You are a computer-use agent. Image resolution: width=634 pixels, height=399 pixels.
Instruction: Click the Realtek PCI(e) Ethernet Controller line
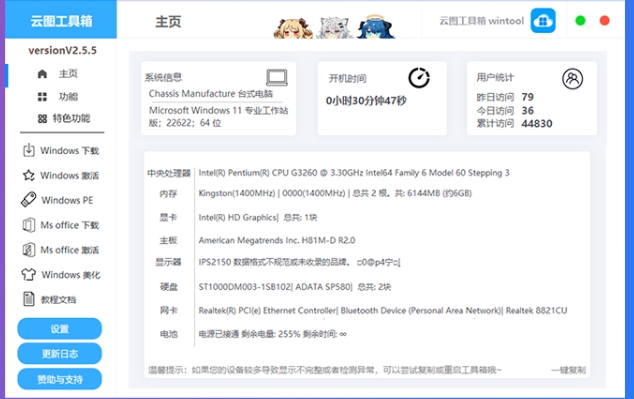[x=383, y=310]
